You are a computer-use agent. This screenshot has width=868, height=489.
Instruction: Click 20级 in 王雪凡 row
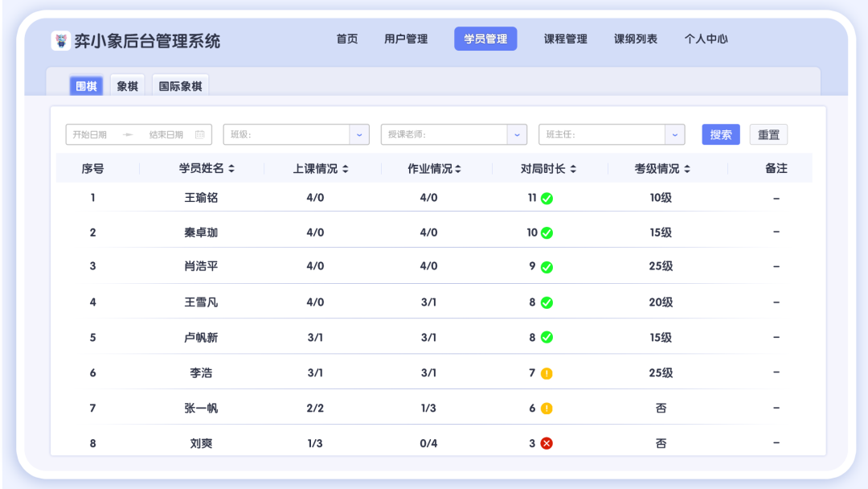[x=661, y=302]
